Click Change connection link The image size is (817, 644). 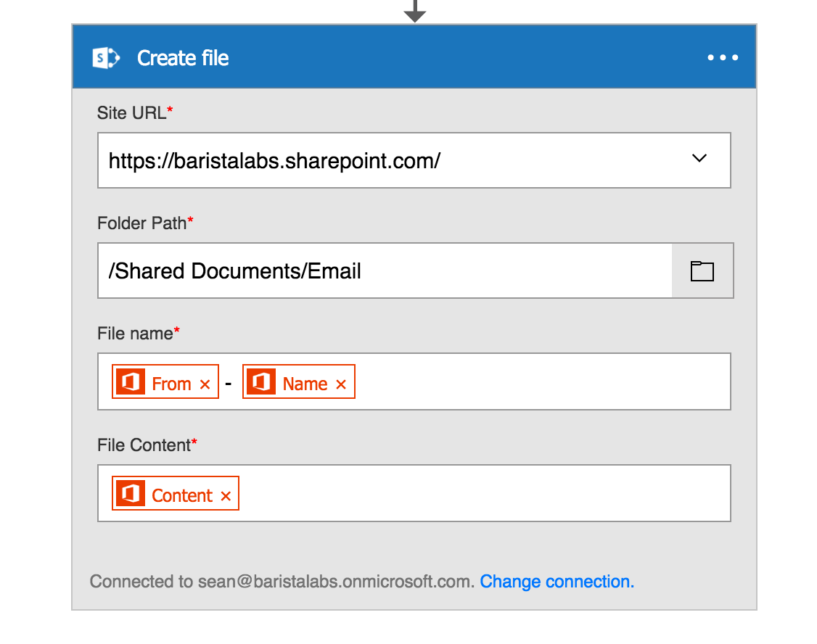[557, 581]
